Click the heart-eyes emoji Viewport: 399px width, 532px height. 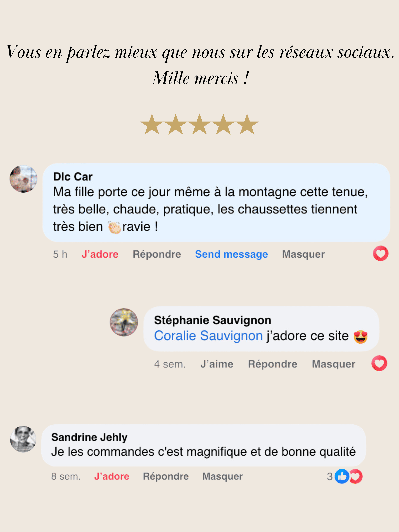[x=360, y=337]
